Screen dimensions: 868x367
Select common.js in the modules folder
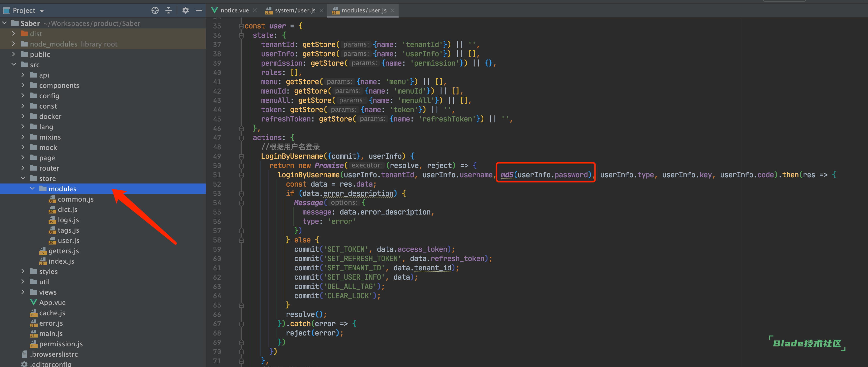(71, 199)
